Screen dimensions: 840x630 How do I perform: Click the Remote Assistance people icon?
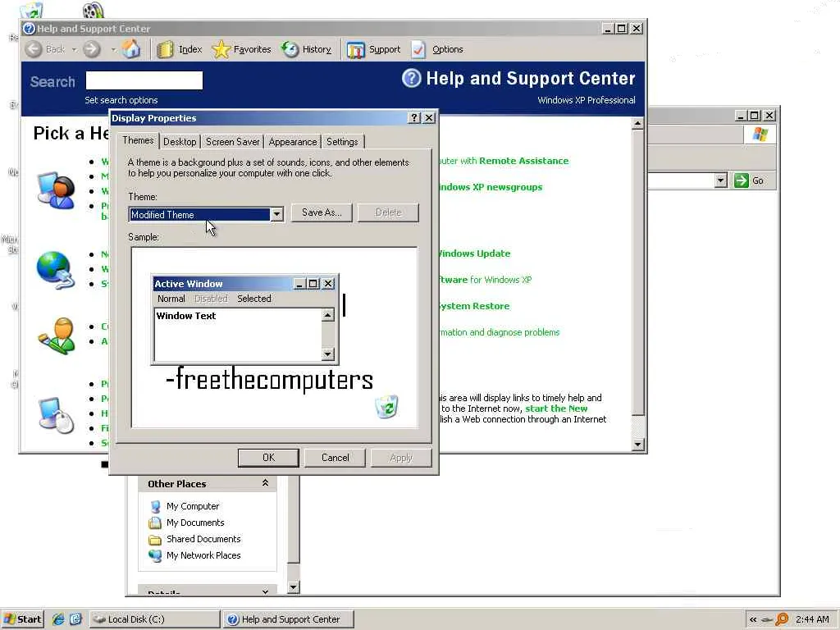pyautogui.click(x=56, y=190)
